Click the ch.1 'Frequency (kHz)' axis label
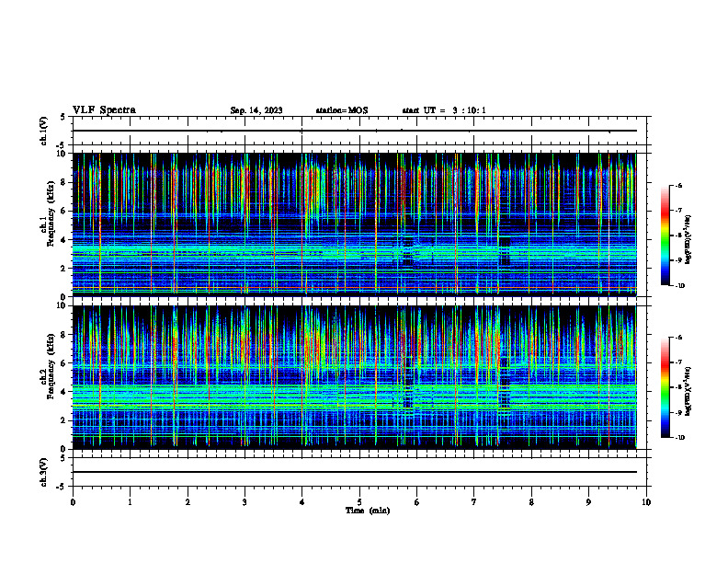The width and height of the screenshot is (728, 563). pyautogui.click(x=51, y=213)
